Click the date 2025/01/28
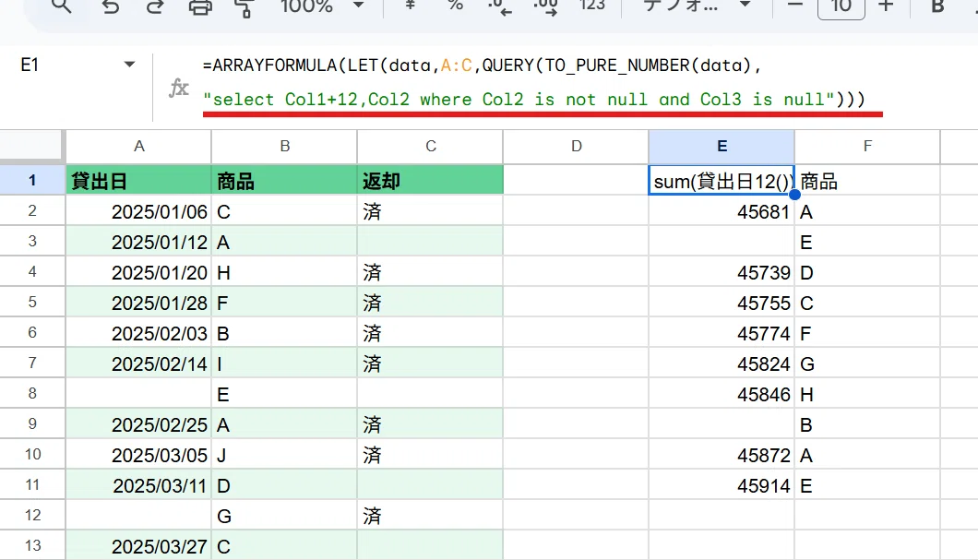Screen dimensions: 978x560 [159, 304]
